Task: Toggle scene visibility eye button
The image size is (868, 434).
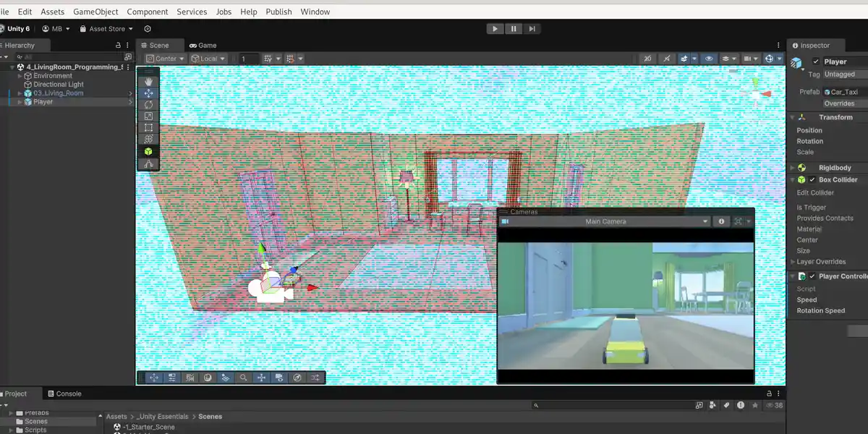Action: tap(709, 59)
